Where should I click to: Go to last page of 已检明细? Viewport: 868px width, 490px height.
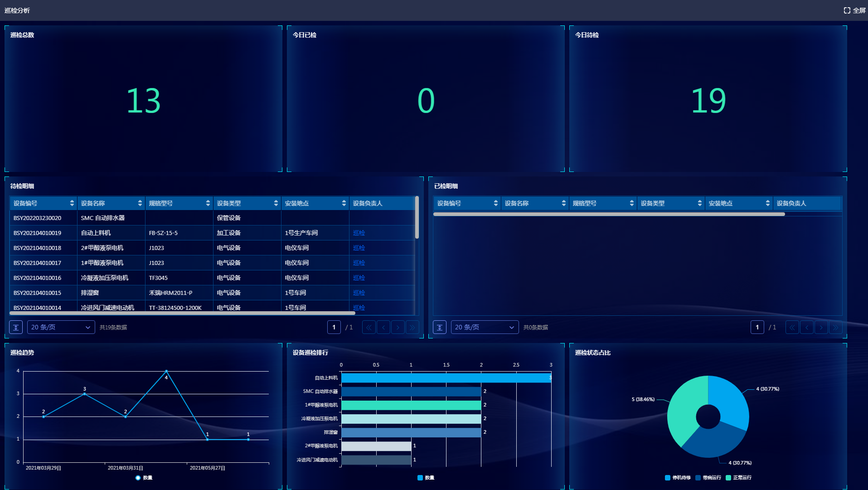click(x=836, y=327)
